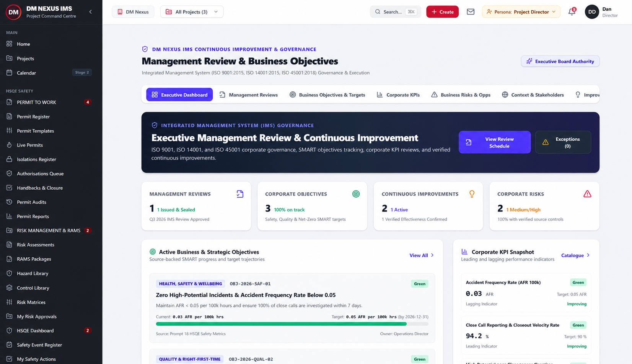
Task: Click the Search field
Action: 395,12
